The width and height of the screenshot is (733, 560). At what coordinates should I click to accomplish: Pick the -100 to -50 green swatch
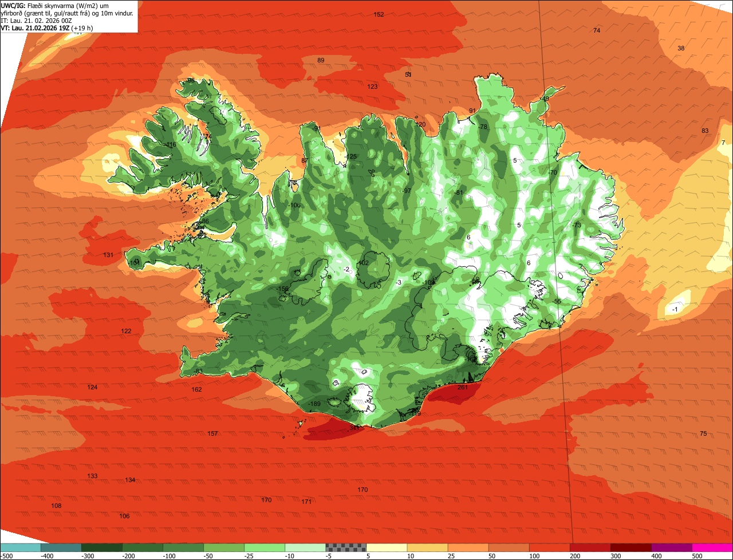pos(183,547)
